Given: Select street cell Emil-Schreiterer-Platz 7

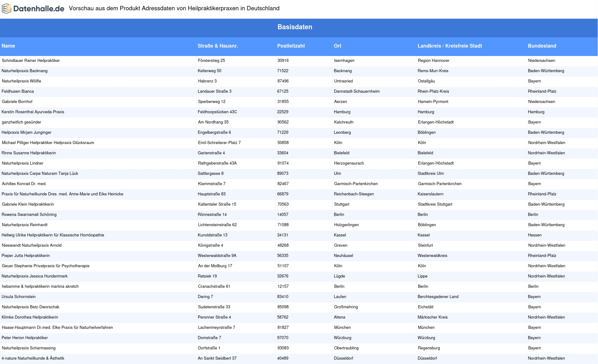Looking at the screenshot, I should point(219,143).
